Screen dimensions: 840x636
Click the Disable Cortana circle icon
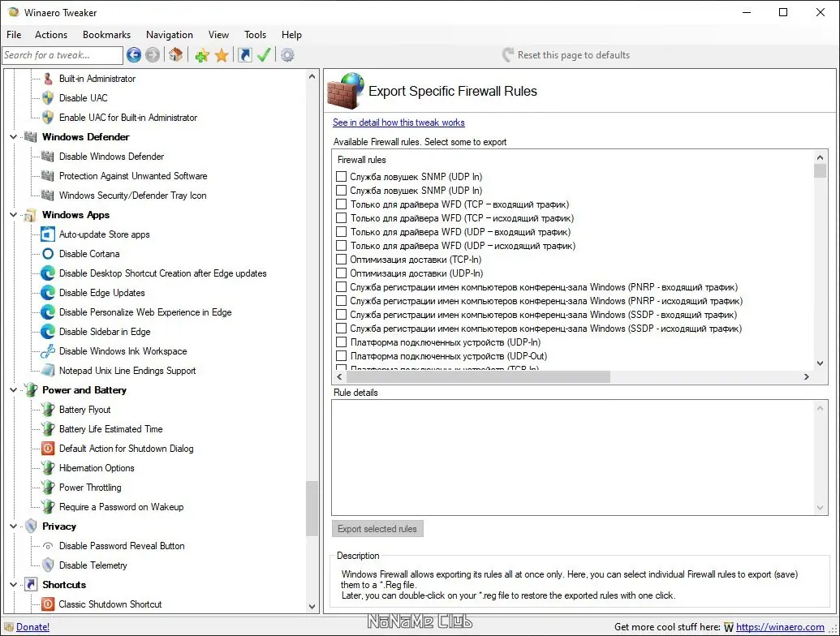pos(48,254)
